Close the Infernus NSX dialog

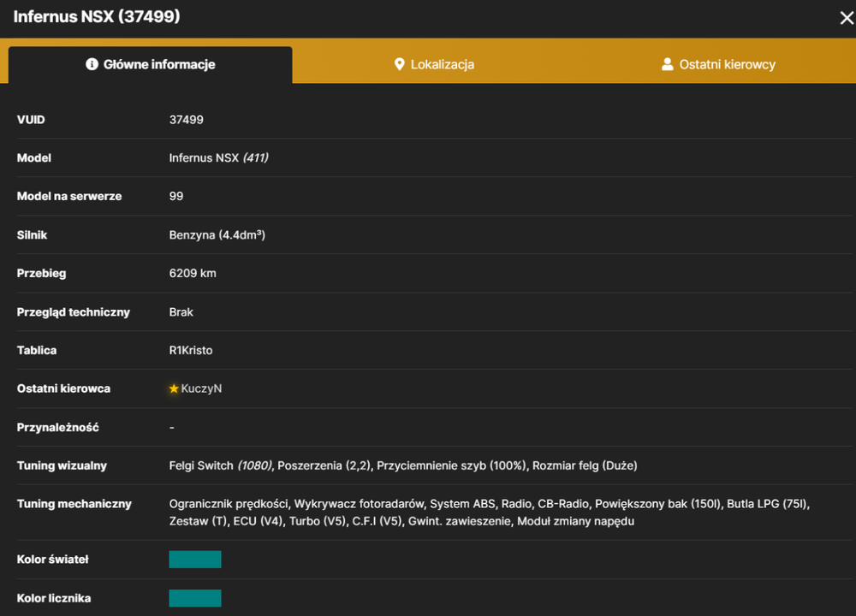pyautogui.click(x=847, y=18)
